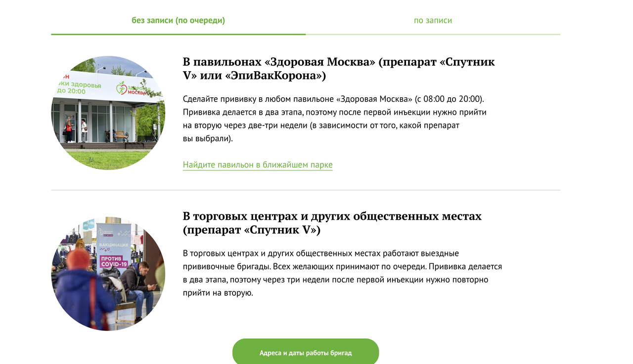Viewport: 633px width, 364px height.
Task: Open the «по записи» tab
Action: tap(433, 21)
